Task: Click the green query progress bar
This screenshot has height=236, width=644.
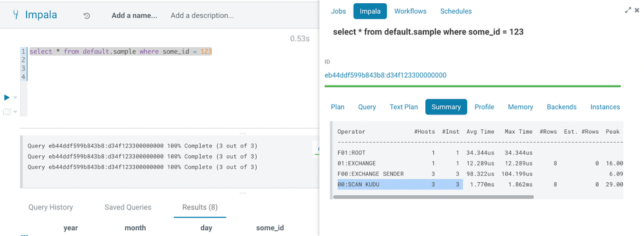Action: [472, 86]
